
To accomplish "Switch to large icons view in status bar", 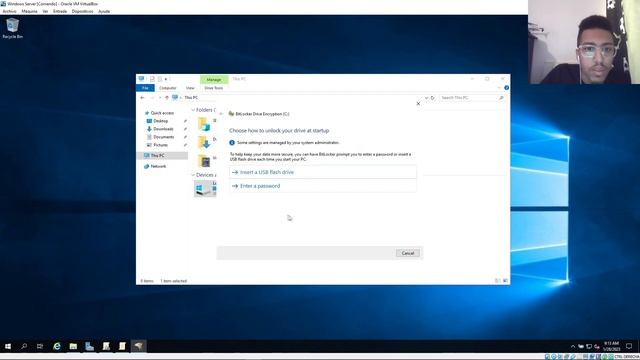I will [506, 281].
